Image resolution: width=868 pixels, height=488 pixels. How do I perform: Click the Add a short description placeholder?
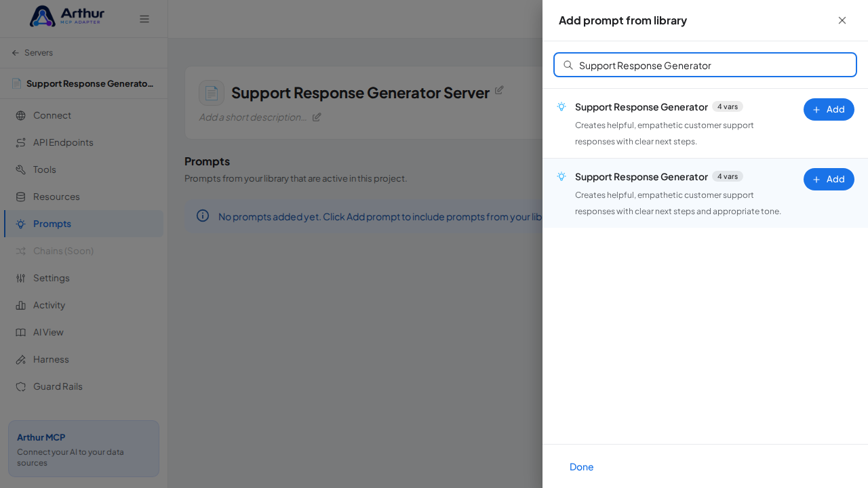coord(253,117)
